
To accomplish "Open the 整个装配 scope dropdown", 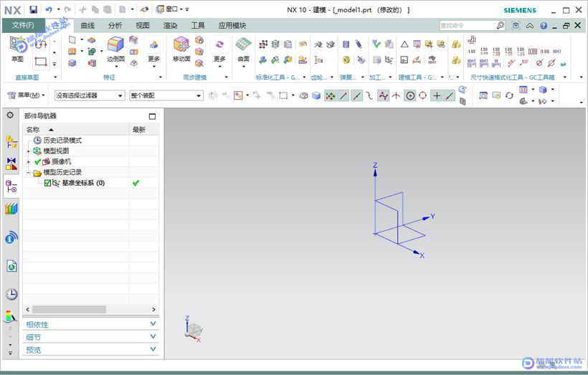I will coord(166,95).
